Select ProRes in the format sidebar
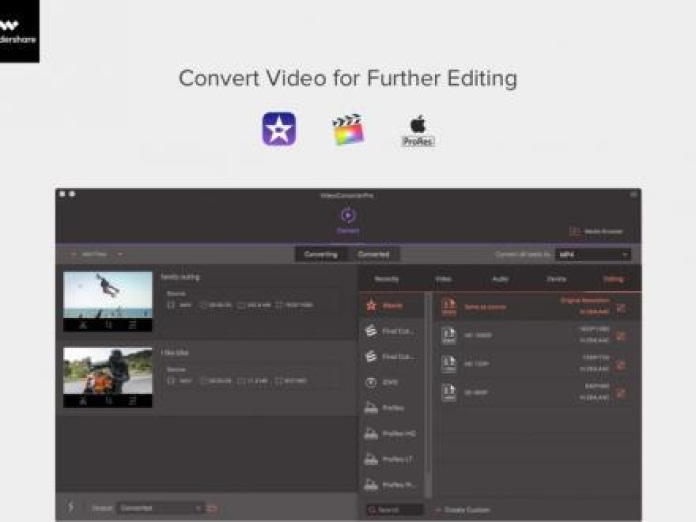This screenshot has height=522, width=696. [x=391, y=408]
